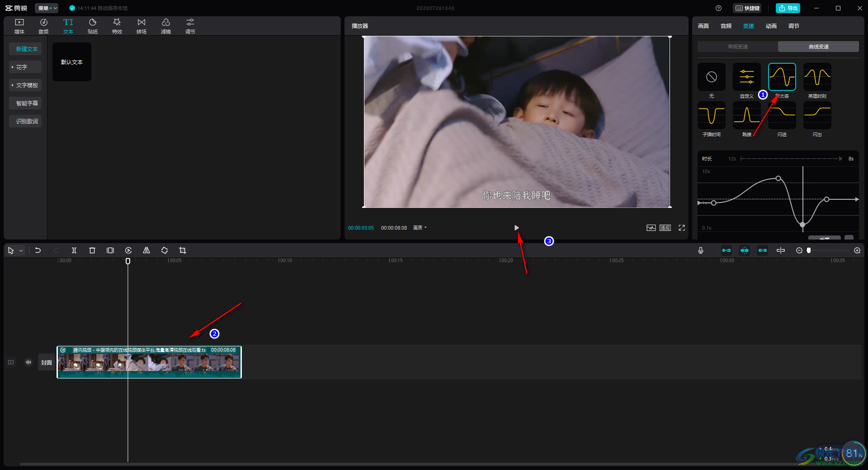
Task: Select the 自定义 custom speed curve
Action: point(747,77)
